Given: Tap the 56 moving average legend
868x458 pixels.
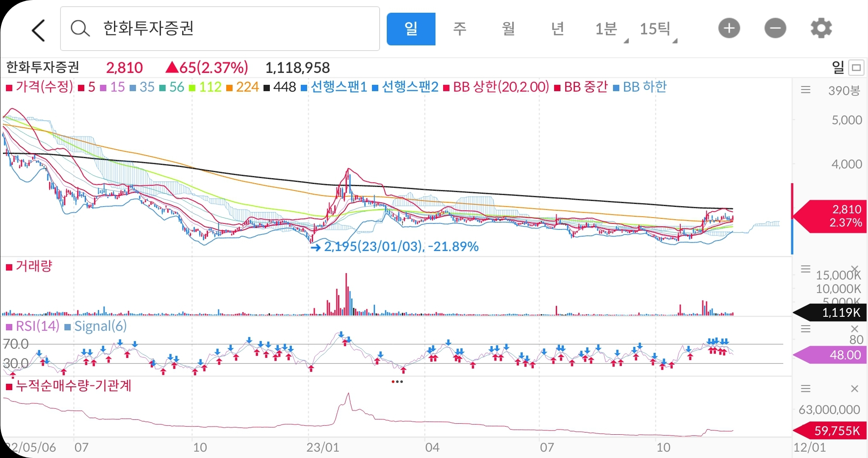Looking at the screenshot, I should click(x=172, y=87).
